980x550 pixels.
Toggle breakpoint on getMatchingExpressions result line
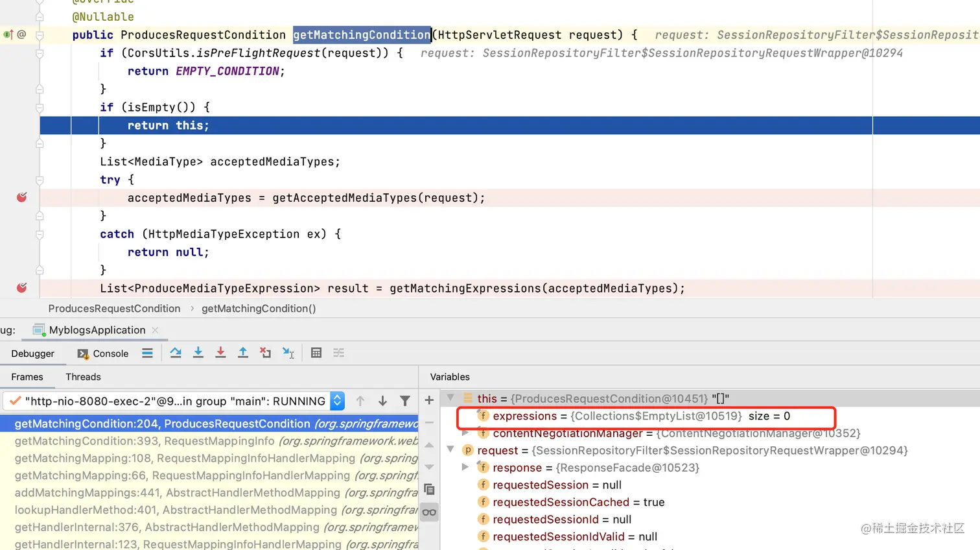(x=21, y=287)
